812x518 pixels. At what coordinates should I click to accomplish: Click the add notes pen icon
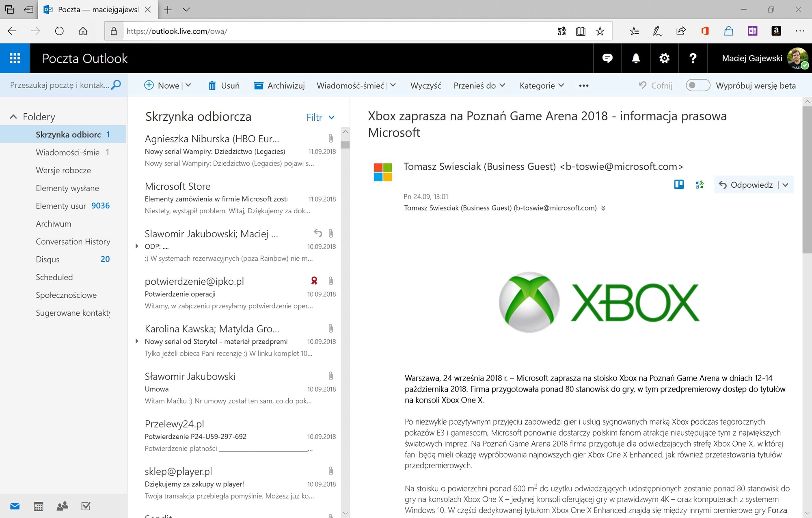point(657,31)
